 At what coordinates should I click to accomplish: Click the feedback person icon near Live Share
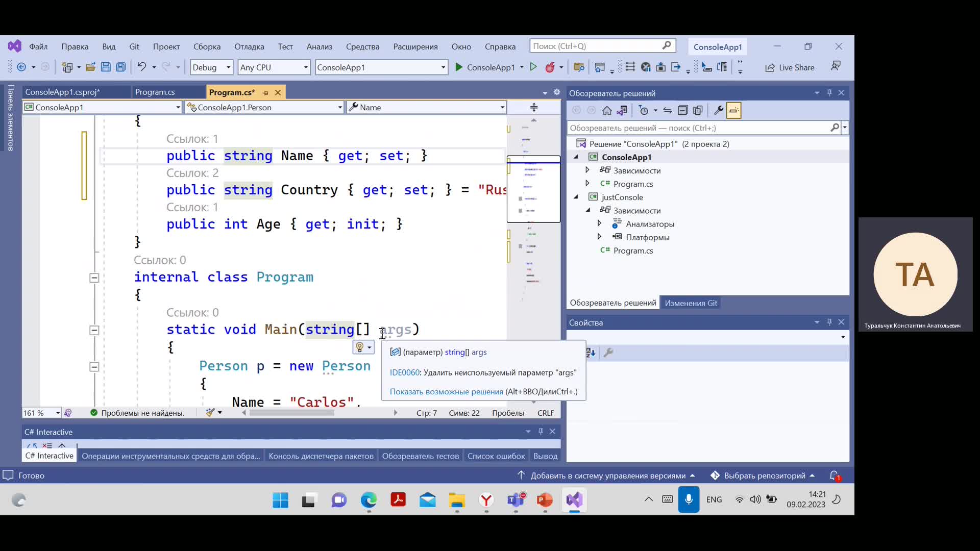(836, 66)
